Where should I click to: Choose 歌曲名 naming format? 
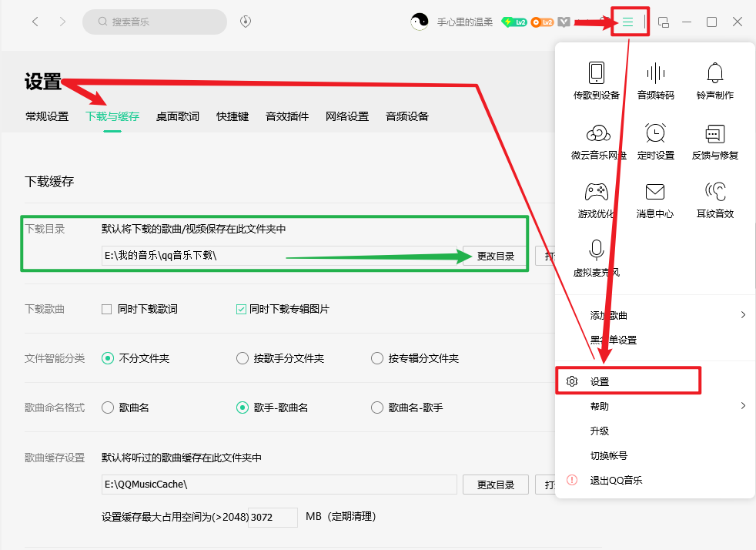108,407
